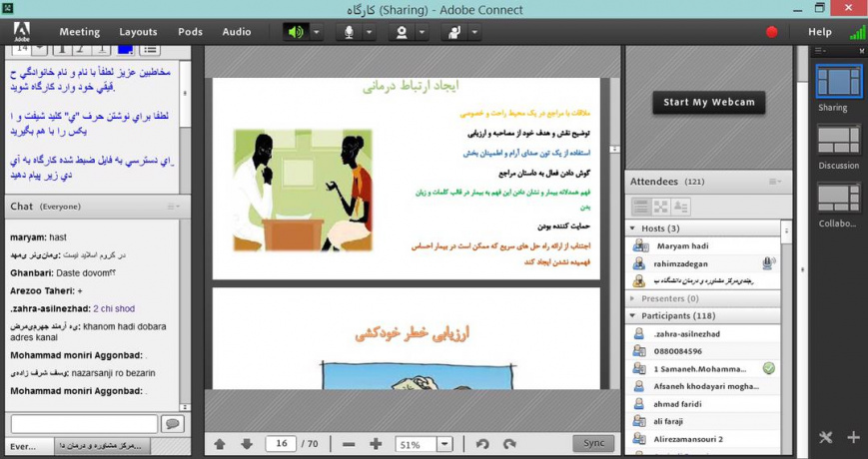Open the Pods menu

tap(190, 32)
